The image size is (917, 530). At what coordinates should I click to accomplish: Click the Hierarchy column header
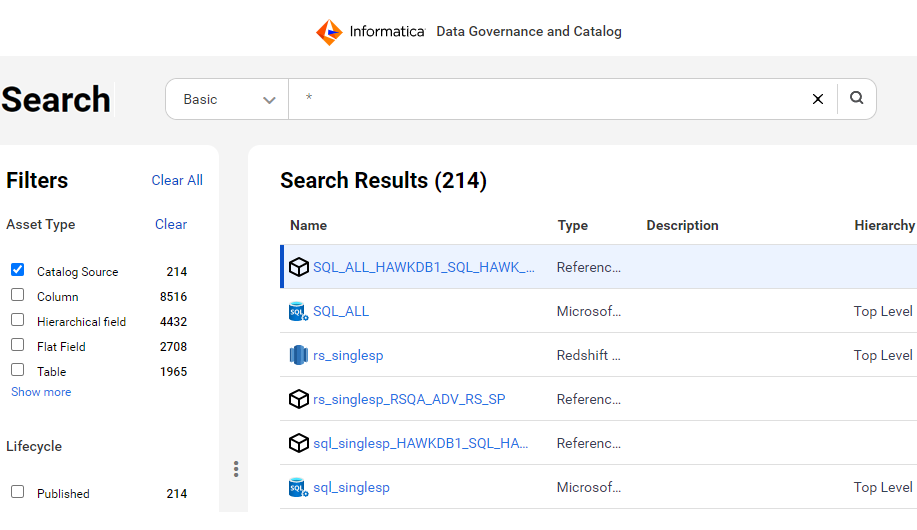pos(884,225)
